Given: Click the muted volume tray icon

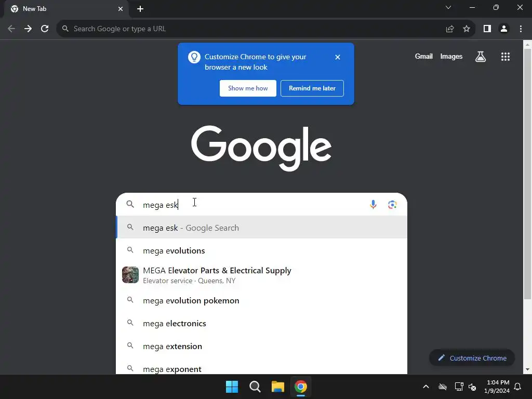Looking at the screenshot, I should coord(472,387).
